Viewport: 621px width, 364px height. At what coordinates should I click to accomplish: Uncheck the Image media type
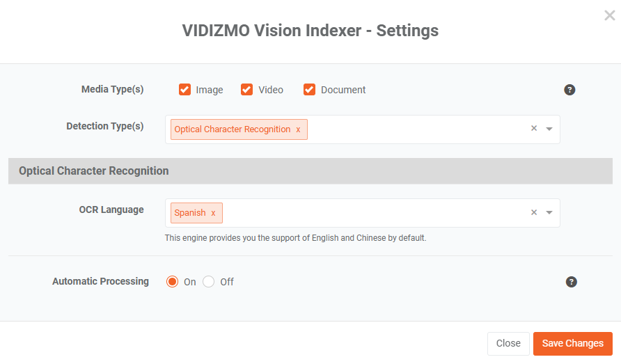tap(184, 90)
